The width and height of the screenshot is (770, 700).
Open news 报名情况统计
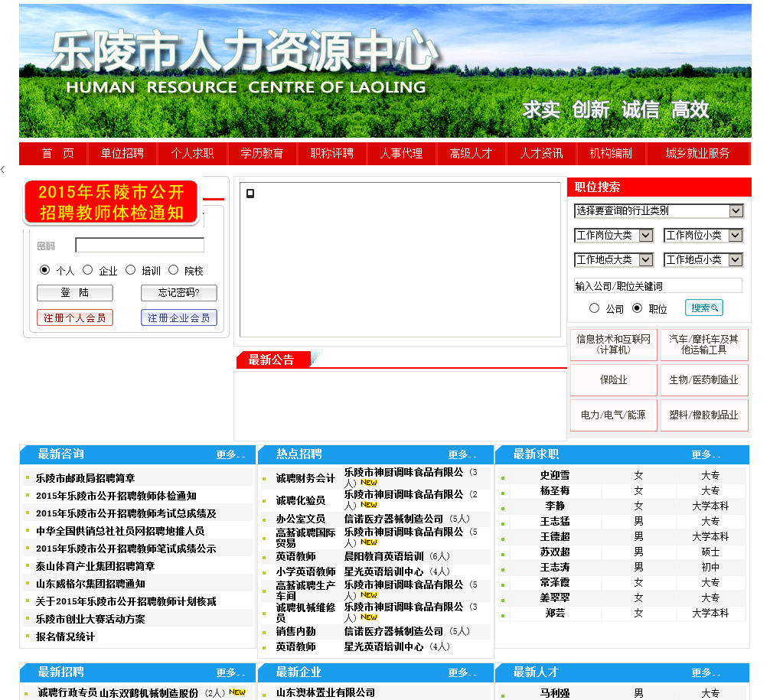click(x=65, y=637)
